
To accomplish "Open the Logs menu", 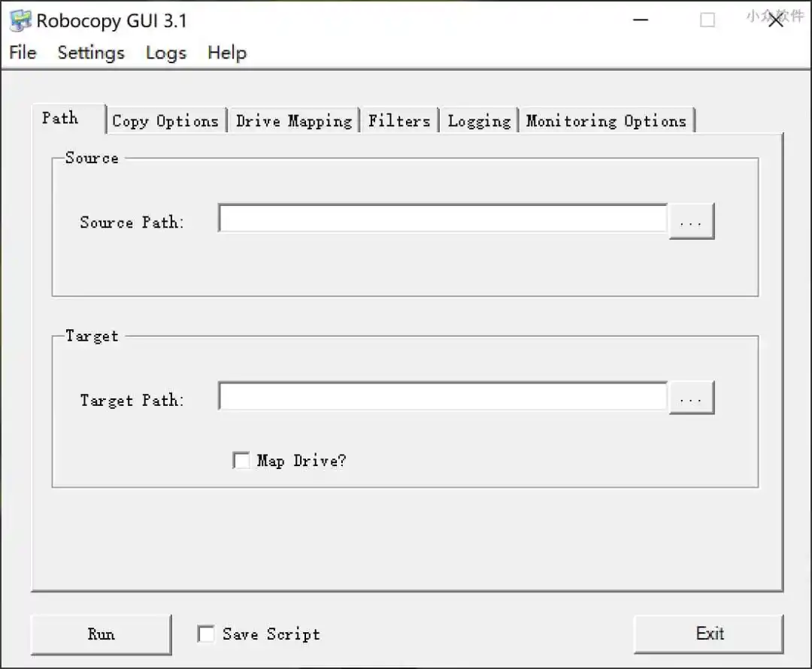I will (166, 53).
